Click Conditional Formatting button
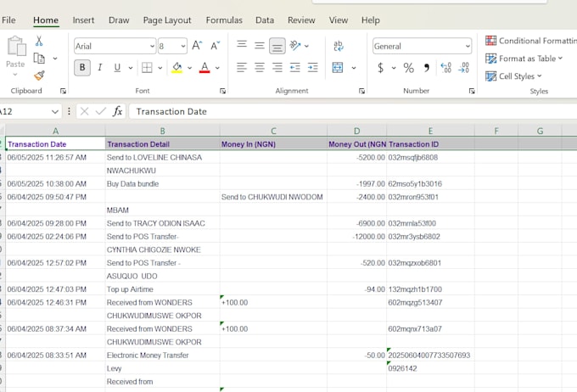 click(530, 41)
